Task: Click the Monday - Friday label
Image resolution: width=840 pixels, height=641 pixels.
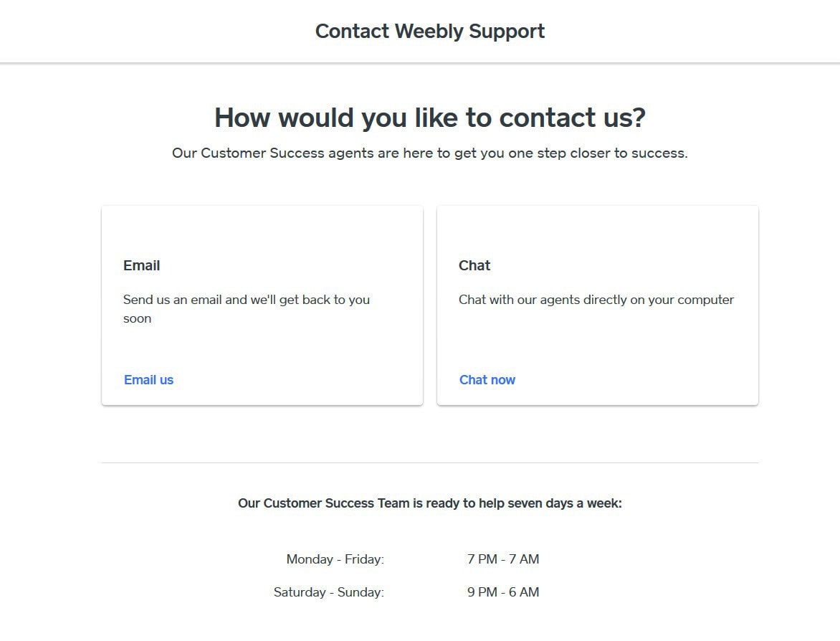Action: (x=335, y=559)
